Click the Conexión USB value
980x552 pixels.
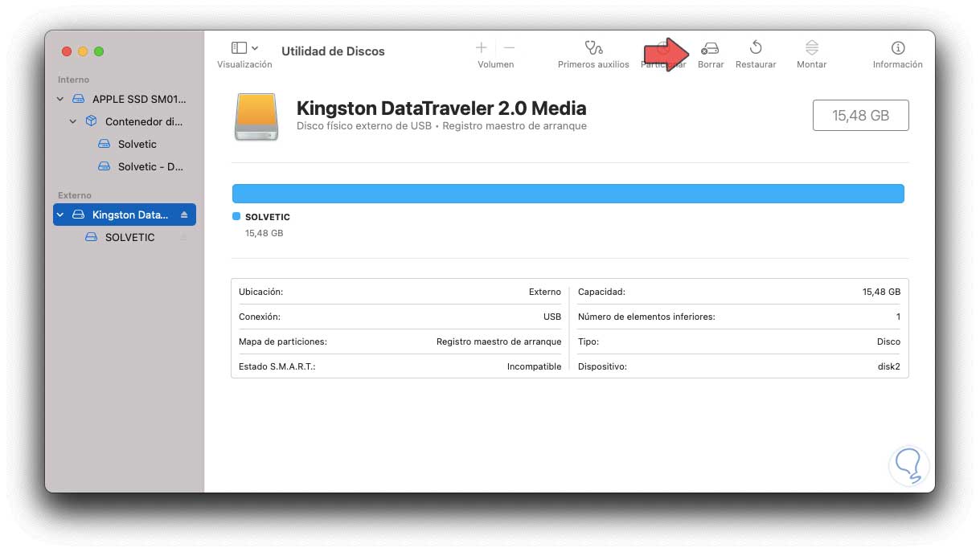point(552,317)
